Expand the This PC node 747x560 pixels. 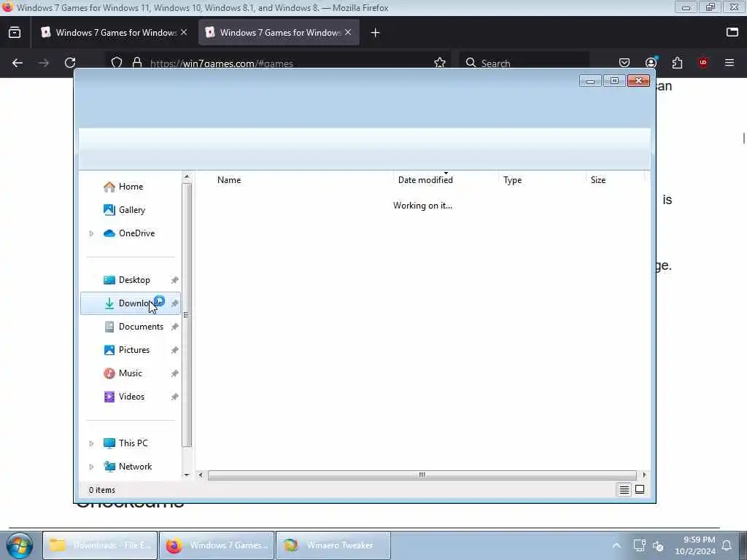[91, 443]
